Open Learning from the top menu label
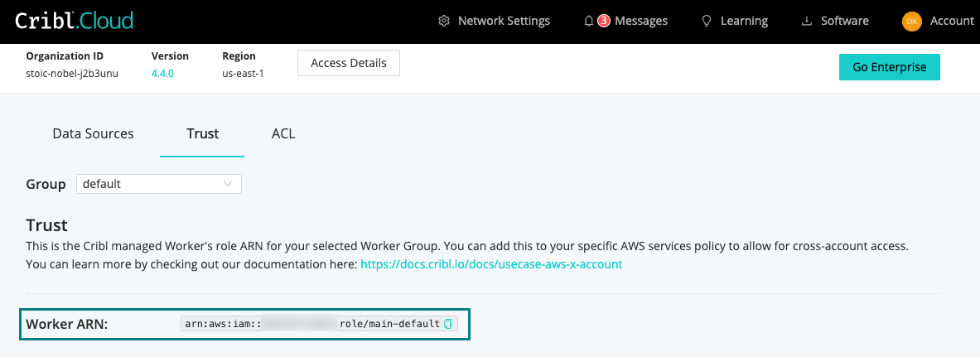This screenshot has width=980, height=357. coord(744,21)
